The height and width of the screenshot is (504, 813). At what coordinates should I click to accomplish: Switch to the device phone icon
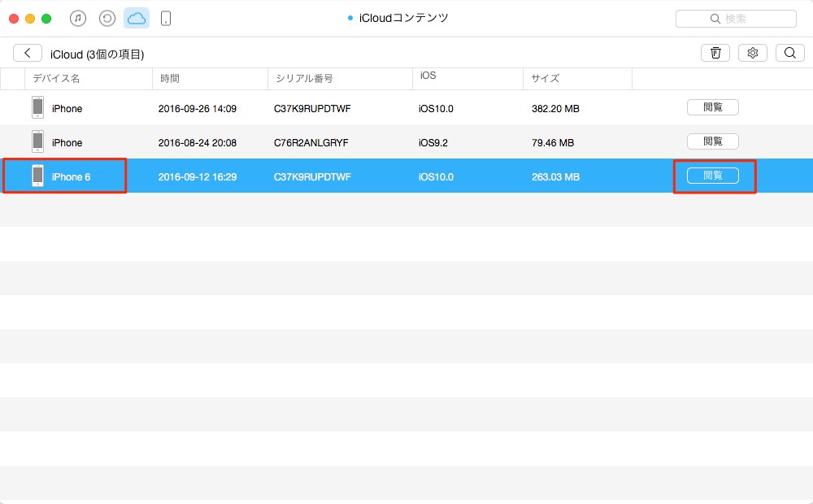click(x=165, y=19)
